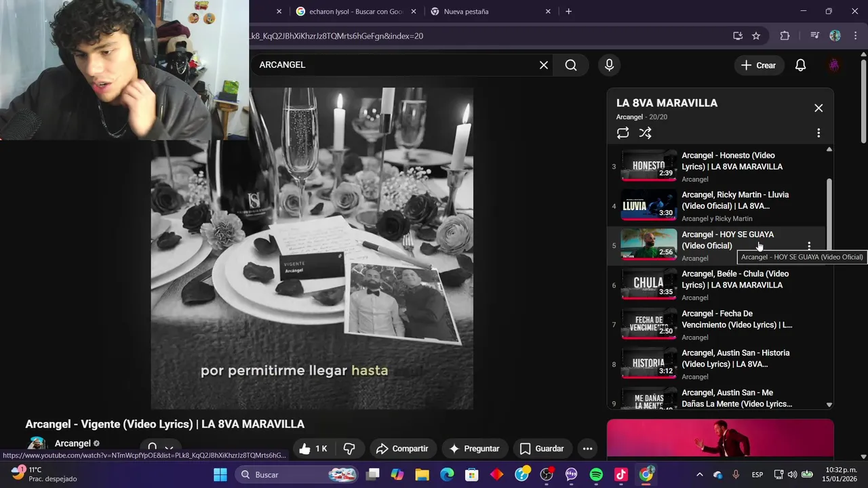Like the video (1 K)
Viewport: 868px width, 488px height.
313,449
